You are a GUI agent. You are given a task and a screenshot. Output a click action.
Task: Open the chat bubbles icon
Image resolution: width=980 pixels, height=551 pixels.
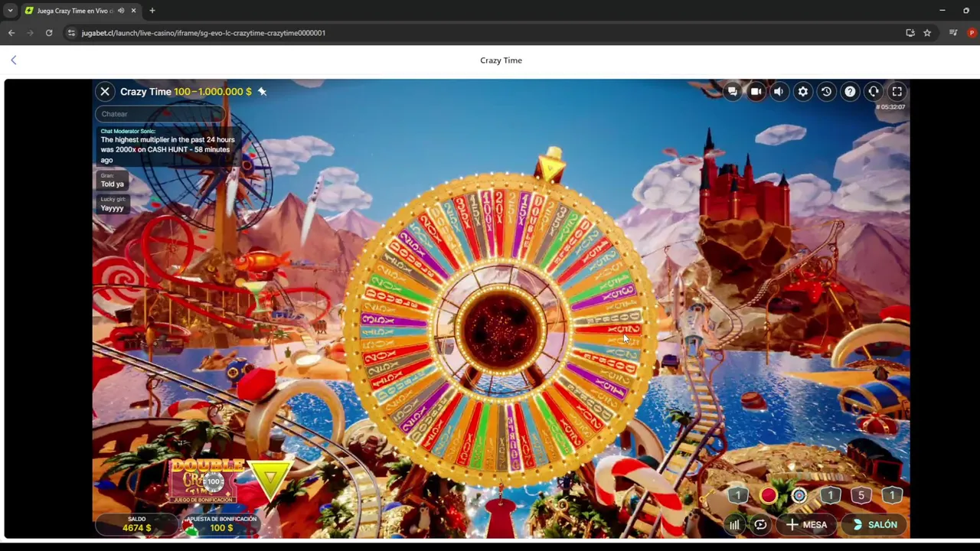coord(733,91)
